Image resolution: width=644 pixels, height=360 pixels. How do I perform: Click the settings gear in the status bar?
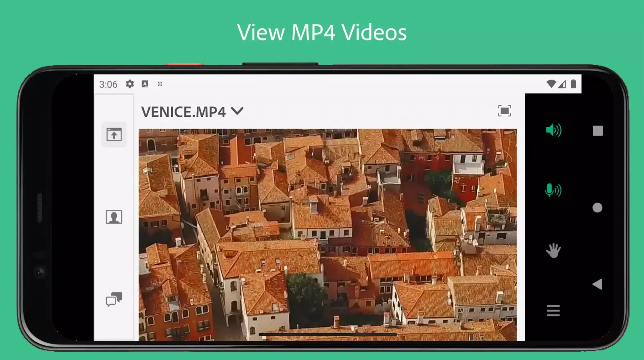click(130, 84)
